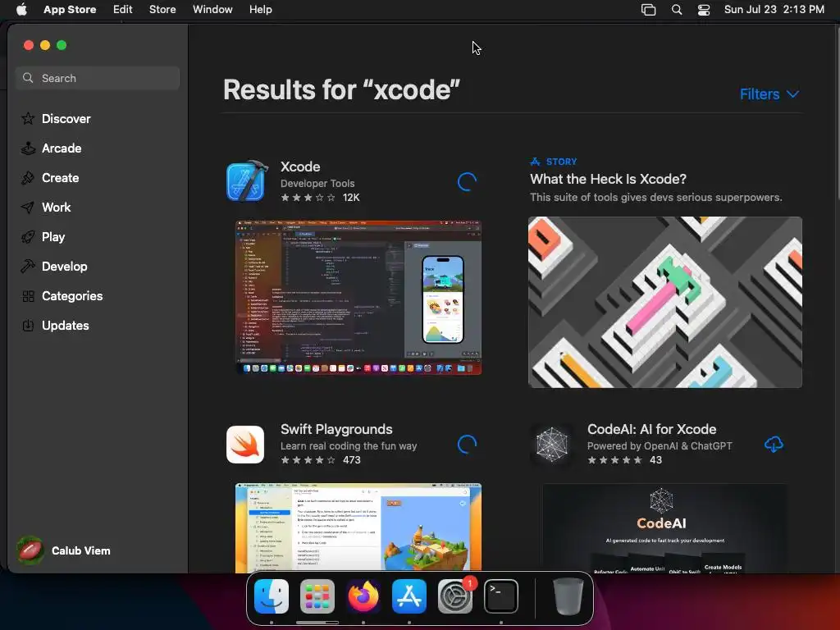Open the Window menu
Image resolution: width=840 pixels, height=630 pixels.
click(212, 10)
